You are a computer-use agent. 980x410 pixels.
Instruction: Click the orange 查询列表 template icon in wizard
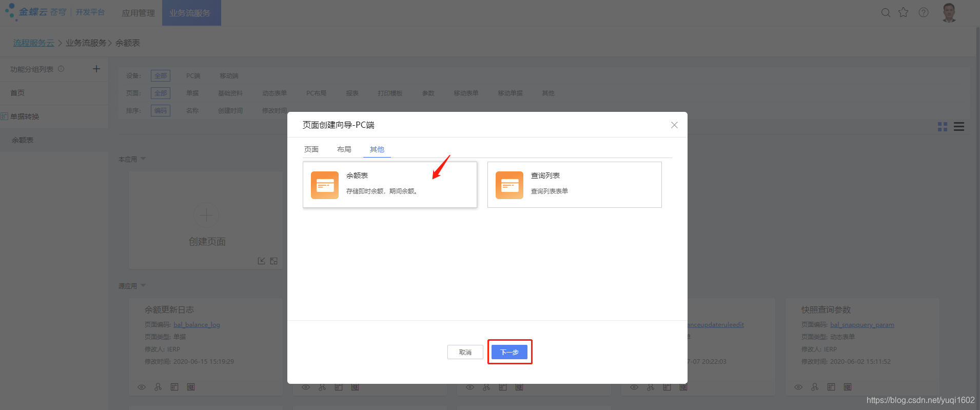pos(509,185)
